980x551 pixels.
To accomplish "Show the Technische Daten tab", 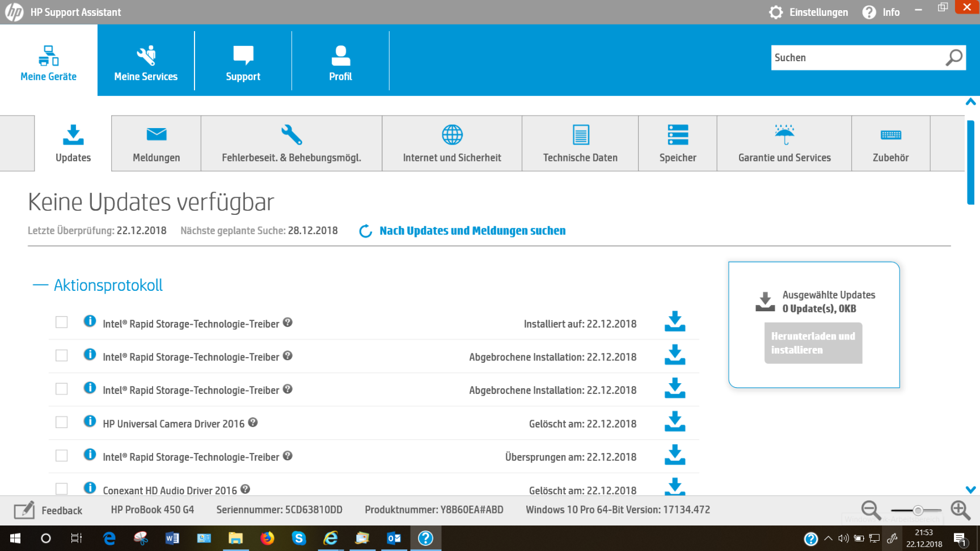I will (580, 143).
